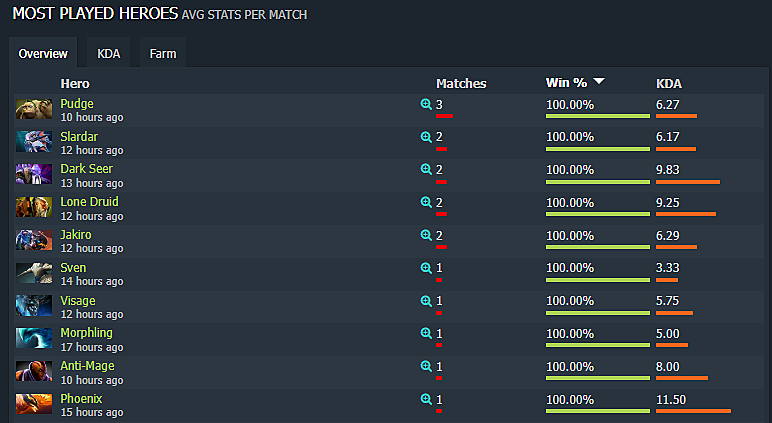Open match search icon for Slardar
The image size is (772, 423).
(426, 136)
